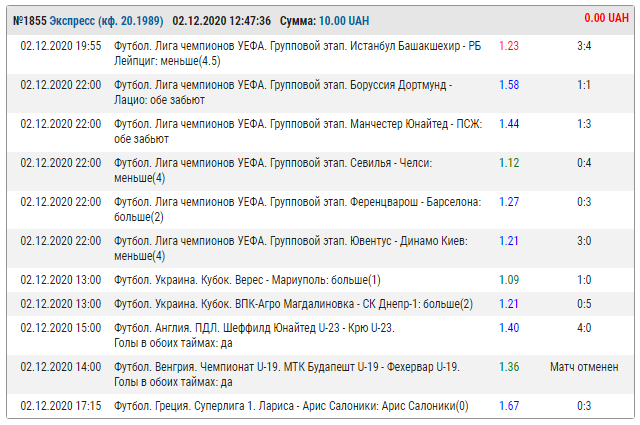Open the Манчестер Юнайтед - ПСЖ event
Image resolution: width=640 pixels, height=425 pixels.
298,131
